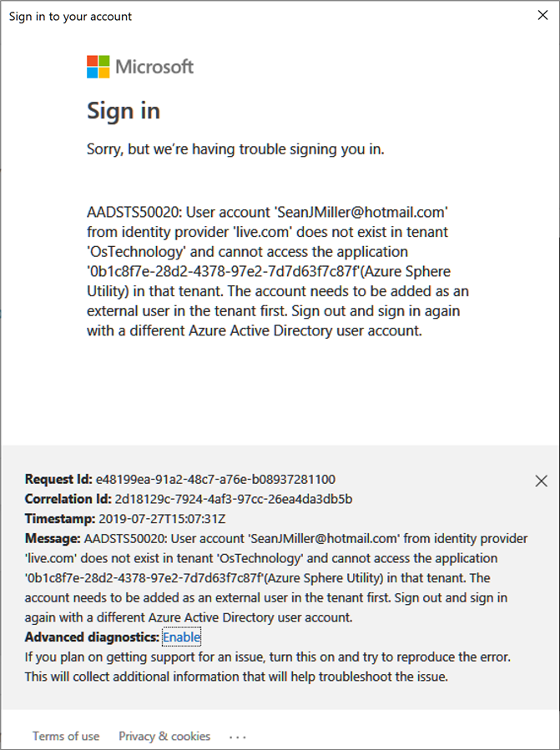Click the bold "Message:" label
This screenshot has height=750, width=560.
click(52, 539)
